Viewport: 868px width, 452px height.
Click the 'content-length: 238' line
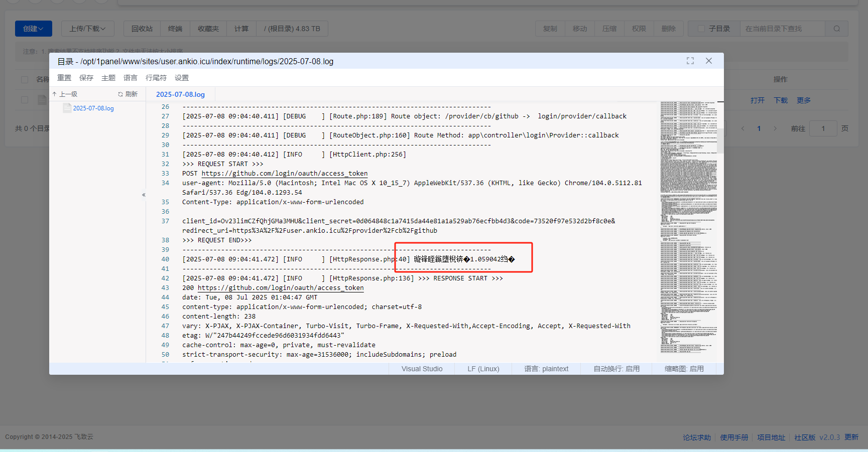pos(219,317)
